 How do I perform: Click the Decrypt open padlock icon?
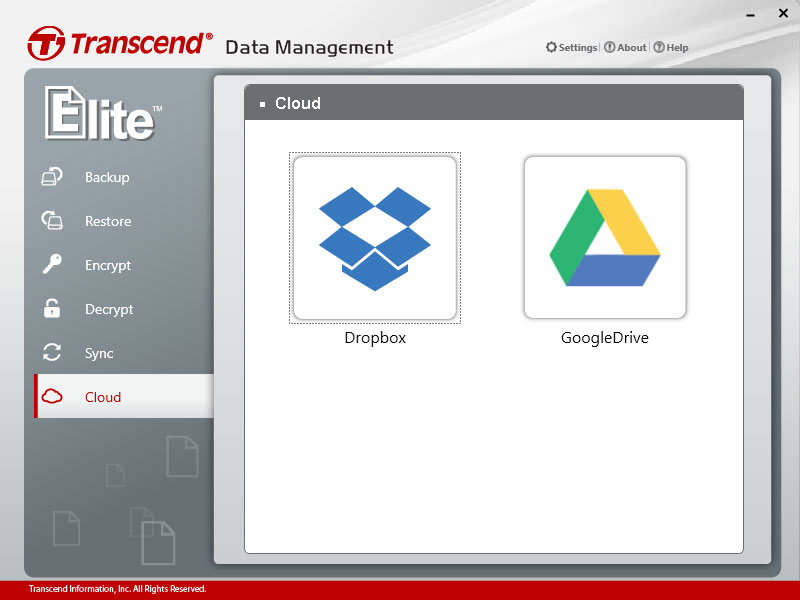point(52,308)
